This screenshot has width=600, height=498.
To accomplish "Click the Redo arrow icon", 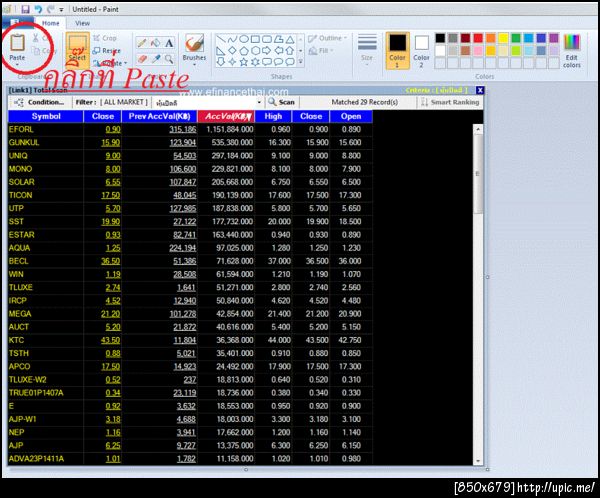I will [x=50, y=9].
